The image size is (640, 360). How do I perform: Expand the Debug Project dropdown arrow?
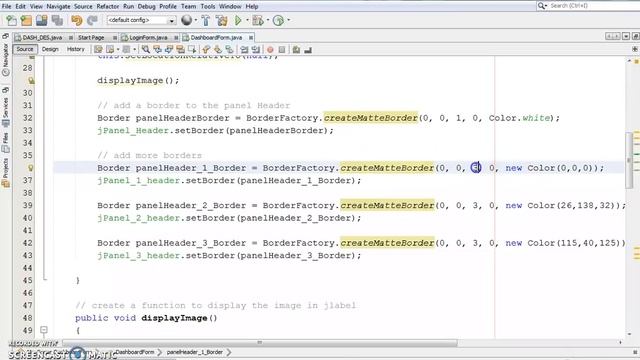(x=267, y=20)
